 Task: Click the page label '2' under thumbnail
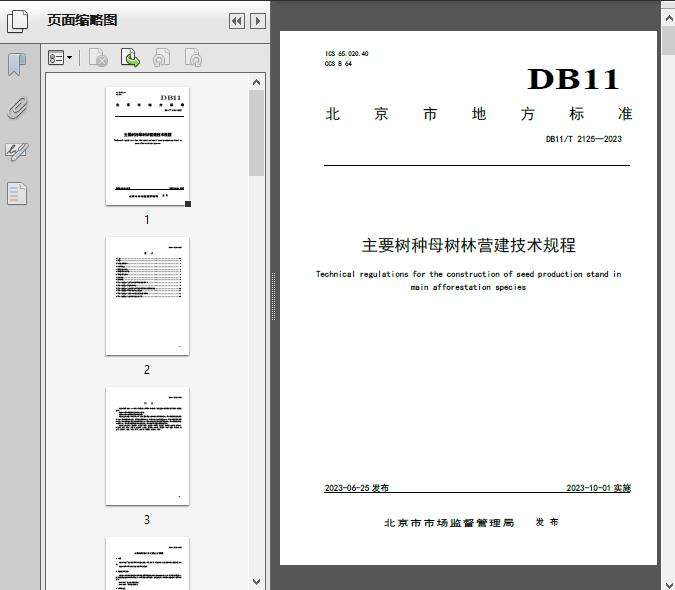[147, 369]
